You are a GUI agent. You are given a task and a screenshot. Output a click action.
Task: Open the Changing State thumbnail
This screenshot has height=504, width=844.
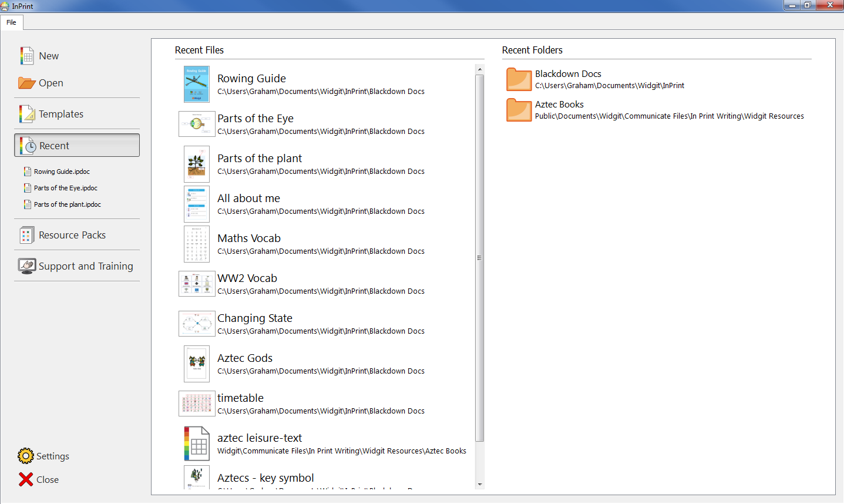[197, 324]
